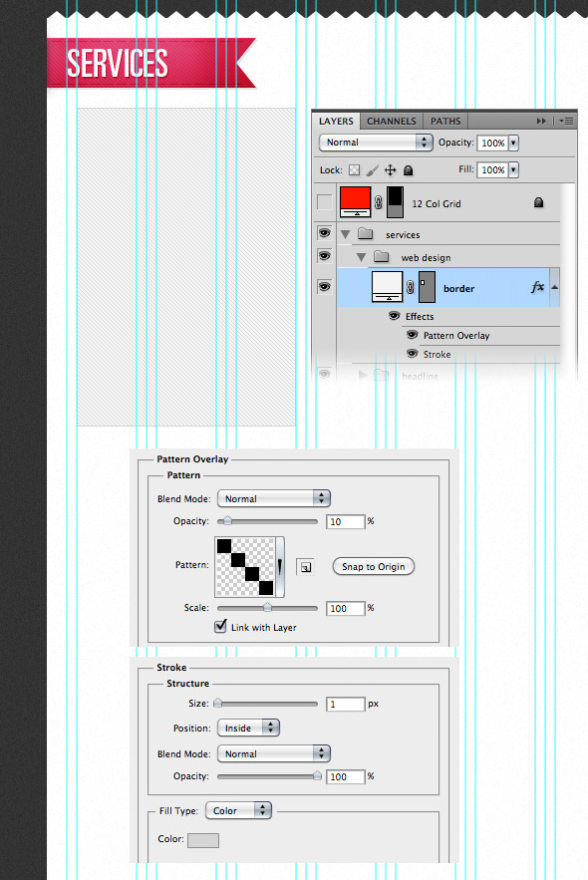This screenshot has width=588, height=880.
Task: Open Pattern Overlay Blend Mode dropdown
Action: pos(274,498)
